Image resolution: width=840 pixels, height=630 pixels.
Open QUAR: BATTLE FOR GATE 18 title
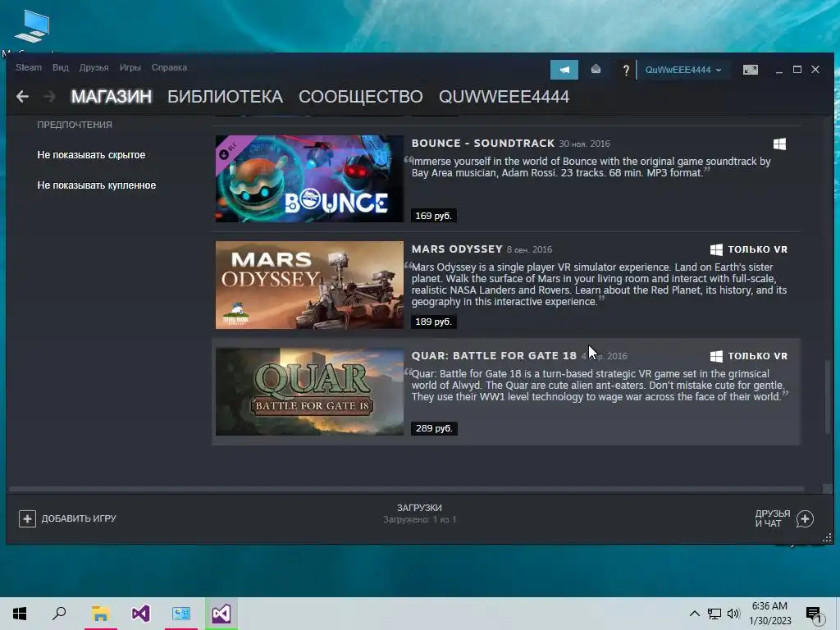click(x=494, y=356)
